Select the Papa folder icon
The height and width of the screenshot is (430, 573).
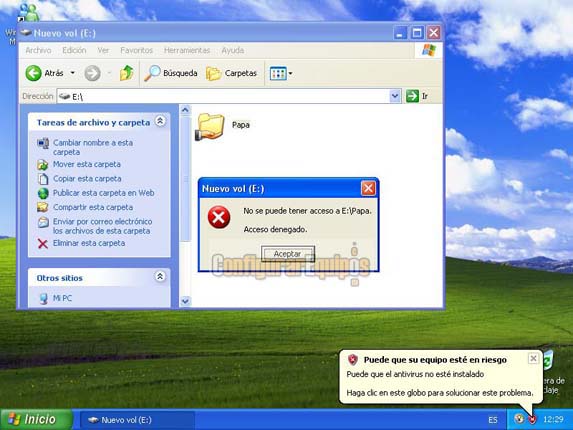pyautogui.click(x=209, y=126)
